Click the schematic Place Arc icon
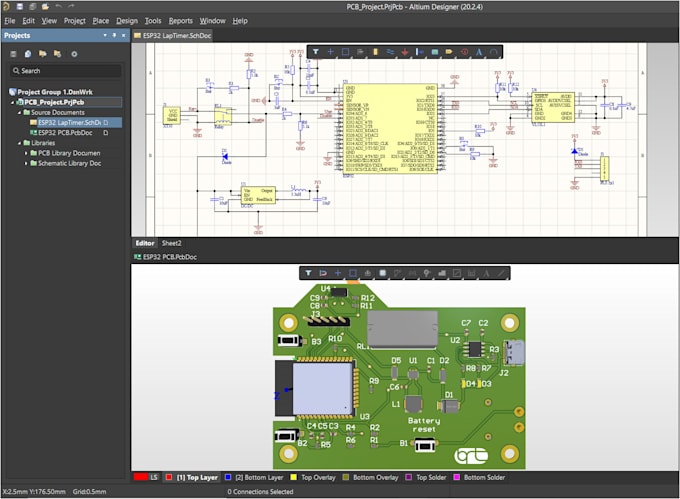Image resolution: width=680 pixels, height=499 pixels. coord(494,52)
